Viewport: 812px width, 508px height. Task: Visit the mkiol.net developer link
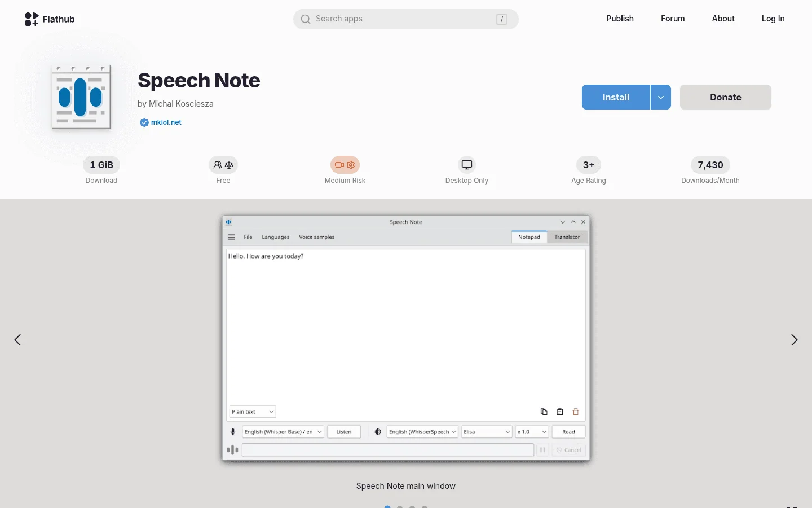coord(166,122)
